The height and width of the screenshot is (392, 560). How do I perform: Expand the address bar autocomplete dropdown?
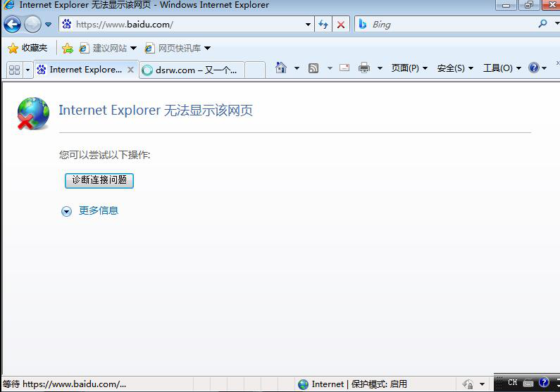click(308, 25)
